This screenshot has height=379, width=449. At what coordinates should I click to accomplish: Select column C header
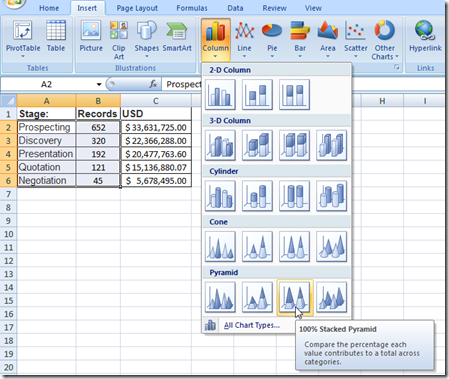pyautogui.click(x=156, y=101)
